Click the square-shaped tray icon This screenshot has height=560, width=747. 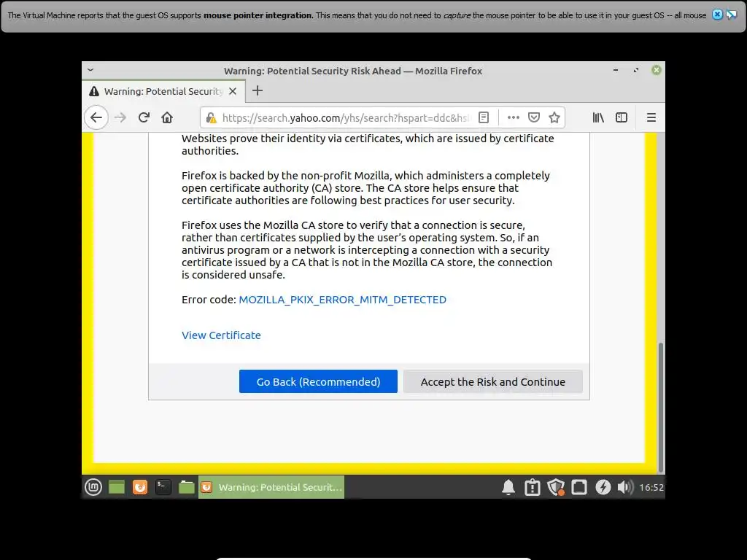pos(578,487)
